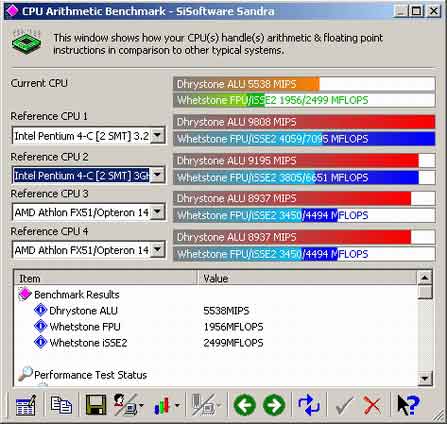This screenshot has height=424, width=447.
Task: Click the red X cancel icon
Action: click(372, 405)
